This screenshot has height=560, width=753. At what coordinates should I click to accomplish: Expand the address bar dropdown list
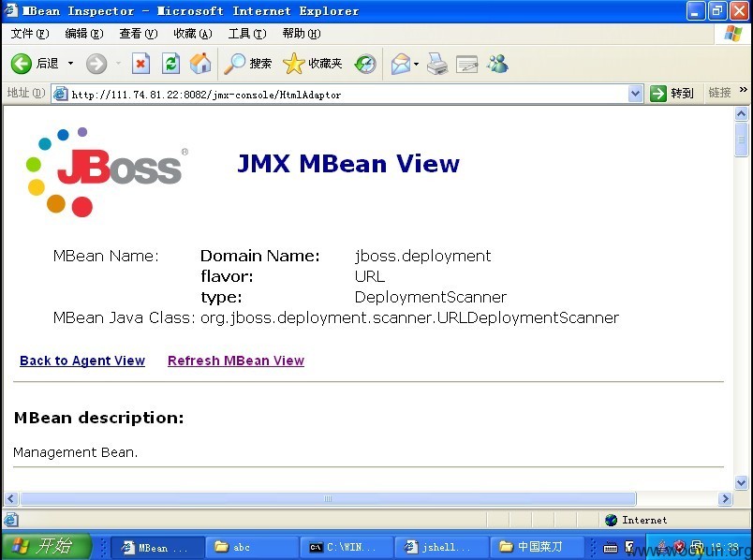[635, 95]
